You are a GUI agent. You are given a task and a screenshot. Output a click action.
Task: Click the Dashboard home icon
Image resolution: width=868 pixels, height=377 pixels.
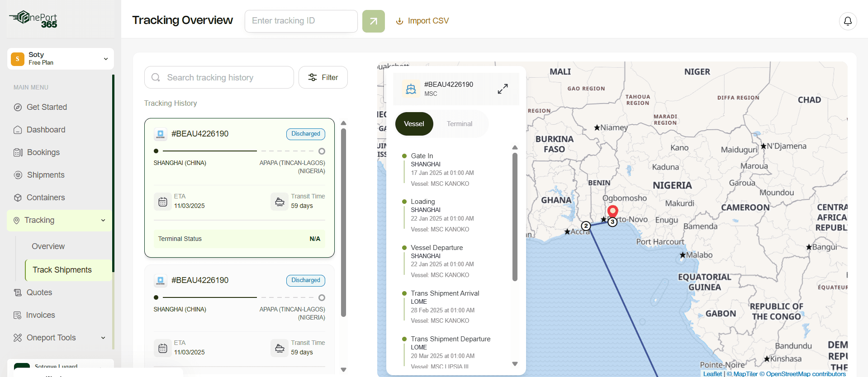click(x=18, y=130)
